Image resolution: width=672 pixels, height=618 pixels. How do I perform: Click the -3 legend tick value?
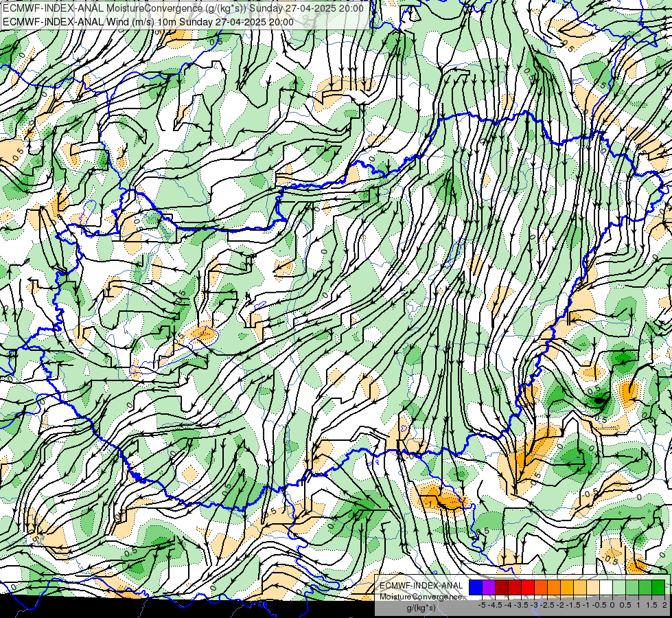(x=535, y=605)
